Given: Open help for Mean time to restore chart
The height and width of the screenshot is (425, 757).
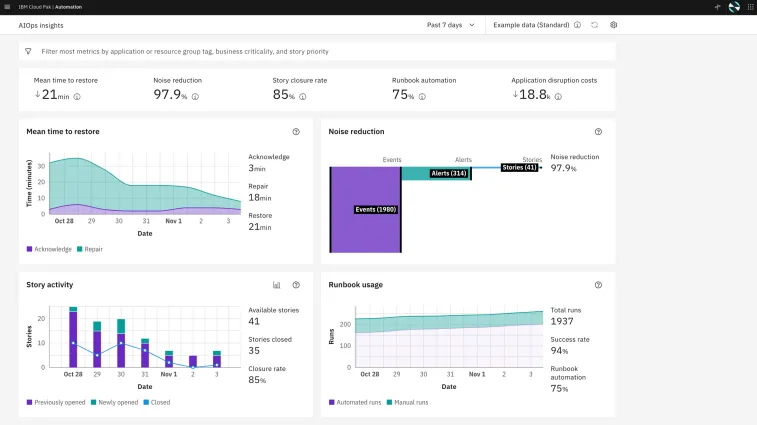Looking at the screenshot, I should pyautogui.click(x=296, y=132).
